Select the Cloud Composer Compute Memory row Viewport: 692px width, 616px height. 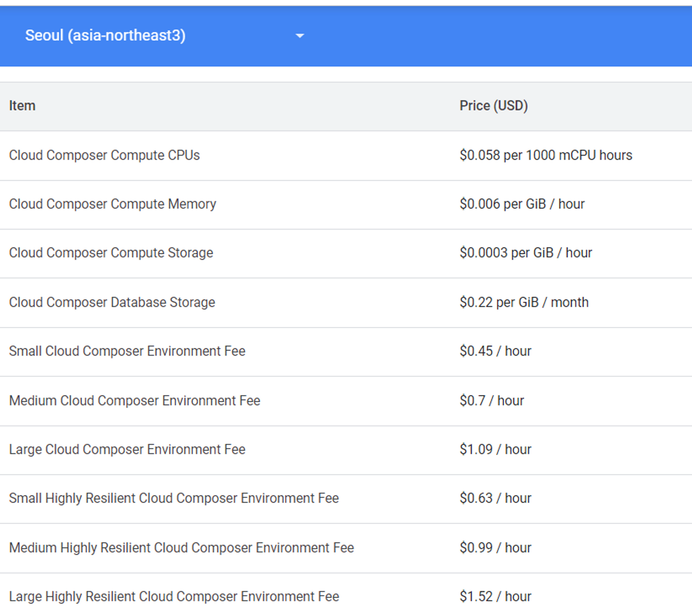tap(112, 204)
